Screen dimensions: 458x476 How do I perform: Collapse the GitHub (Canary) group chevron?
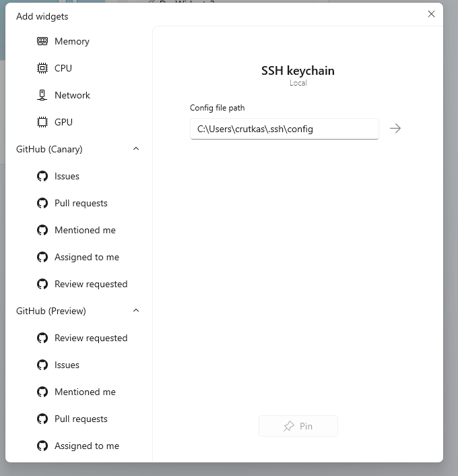click(x=136, y=149)
